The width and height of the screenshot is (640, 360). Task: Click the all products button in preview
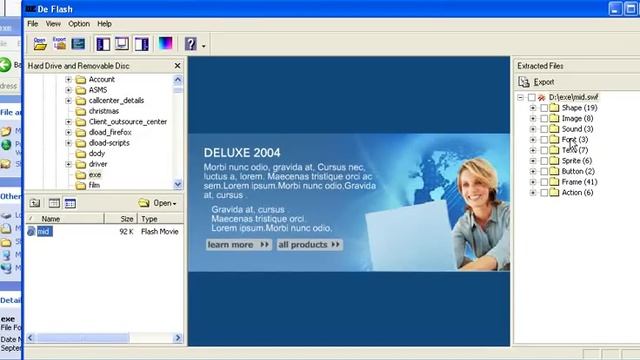pyautogui.click(x=309, y=244)
